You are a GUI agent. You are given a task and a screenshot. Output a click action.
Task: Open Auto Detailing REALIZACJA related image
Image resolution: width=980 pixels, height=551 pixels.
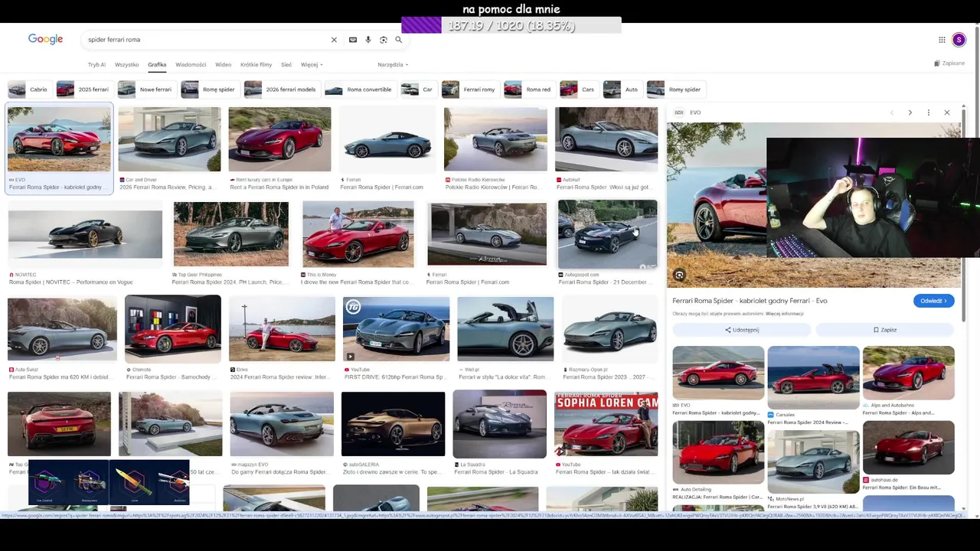tap(718, 452)
